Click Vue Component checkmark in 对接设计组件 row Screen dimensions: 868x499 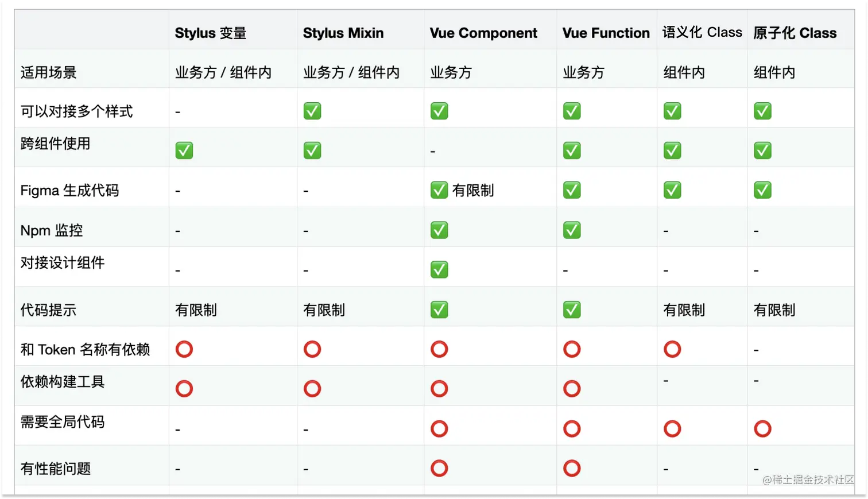pos(439,269)
